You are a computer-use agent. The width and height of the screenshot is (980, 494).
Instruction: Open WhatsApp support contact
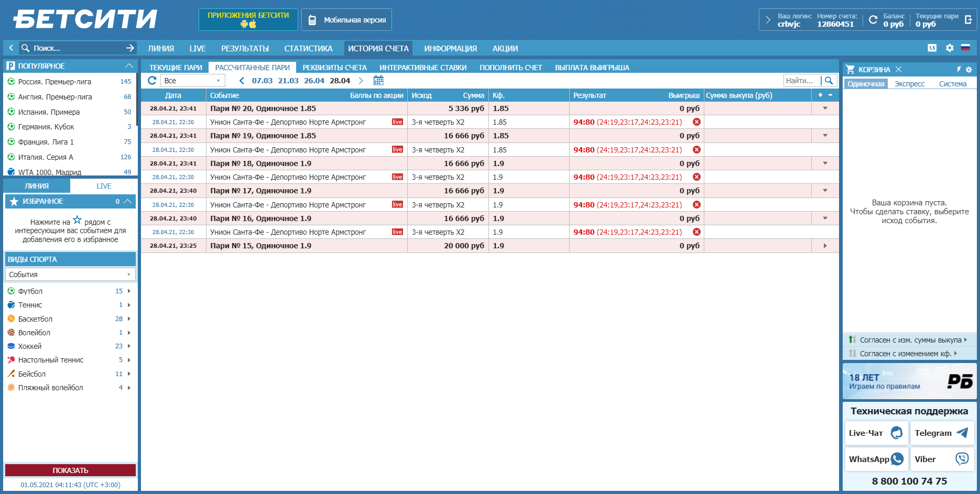point(876,459)
